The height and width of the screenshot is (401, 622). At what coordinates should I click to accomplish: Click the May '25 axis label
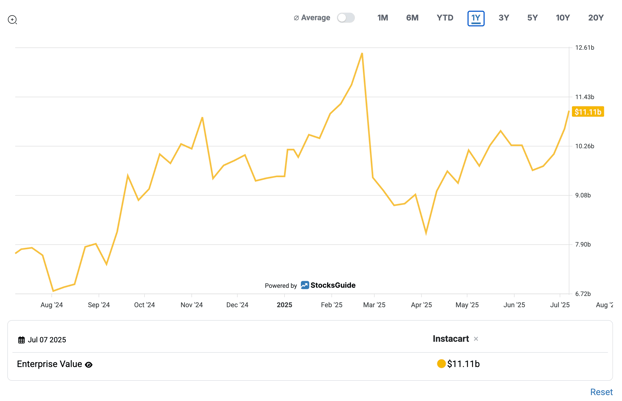point(467,305)
